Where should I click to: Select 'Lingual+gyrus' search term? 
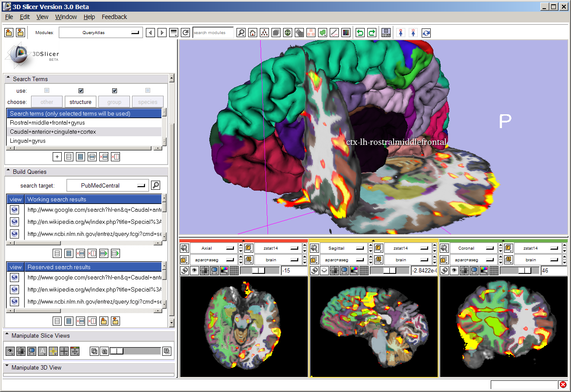point(28,141)
